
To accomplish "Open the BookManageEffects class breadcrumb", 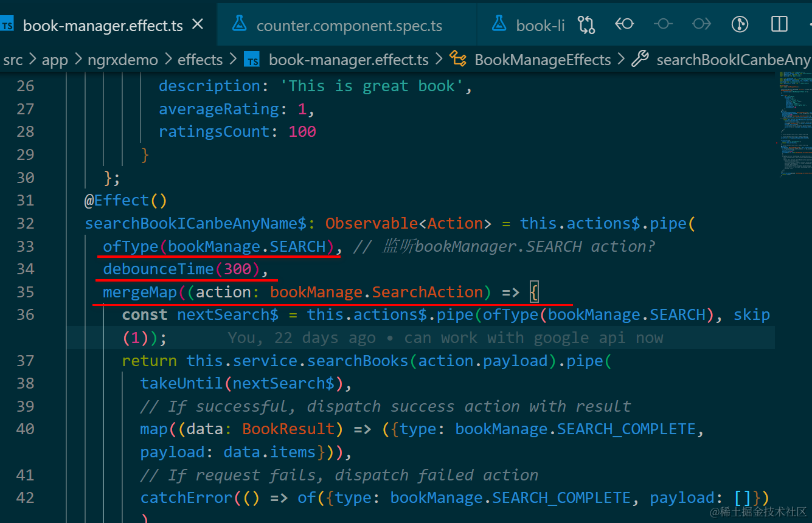I will point(543,60).
